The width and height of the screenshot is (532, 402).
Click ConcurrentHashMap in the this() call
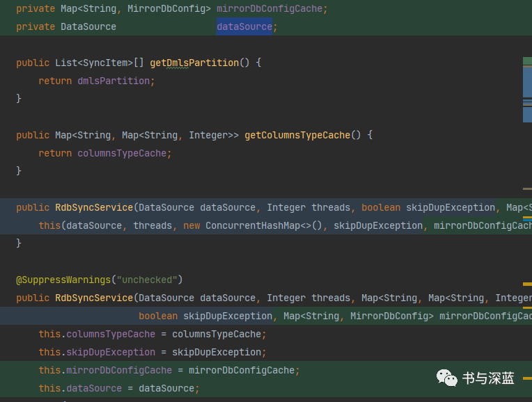253,225
